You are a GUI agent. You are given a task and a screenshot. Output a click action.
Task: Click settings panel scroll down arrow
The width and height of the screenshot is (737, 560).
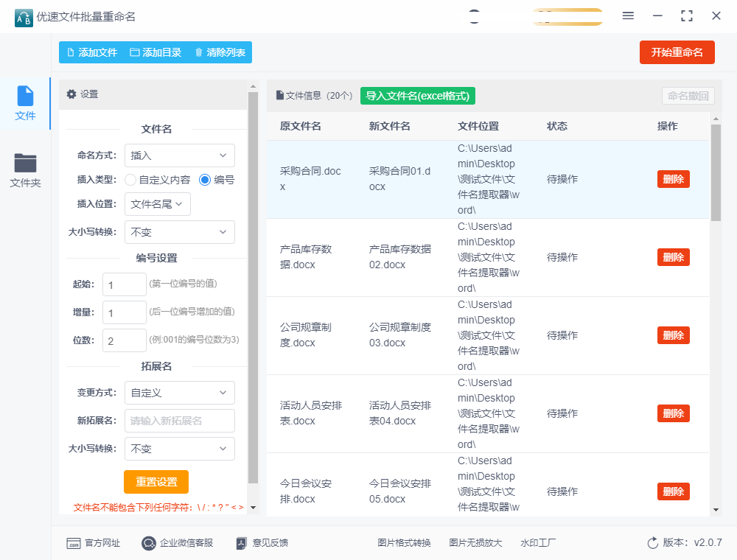(x=253, y=508)
